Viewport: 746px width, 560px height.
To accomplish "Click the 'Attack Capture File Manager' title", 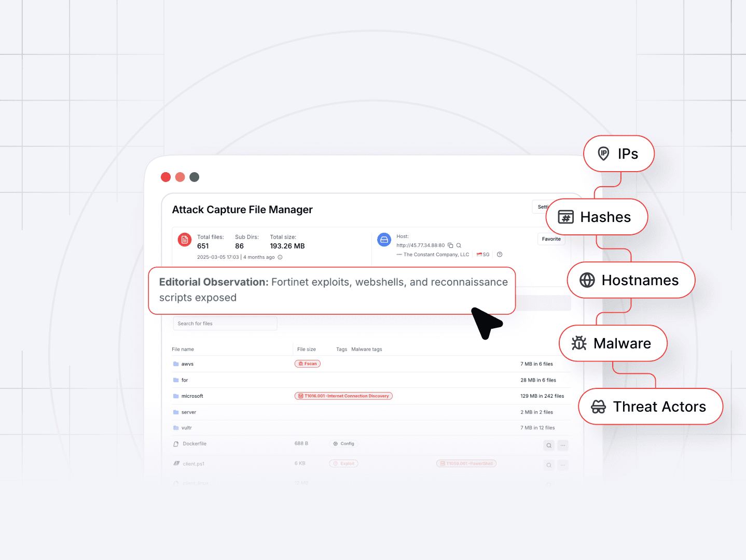I will (x=242, y=209).
